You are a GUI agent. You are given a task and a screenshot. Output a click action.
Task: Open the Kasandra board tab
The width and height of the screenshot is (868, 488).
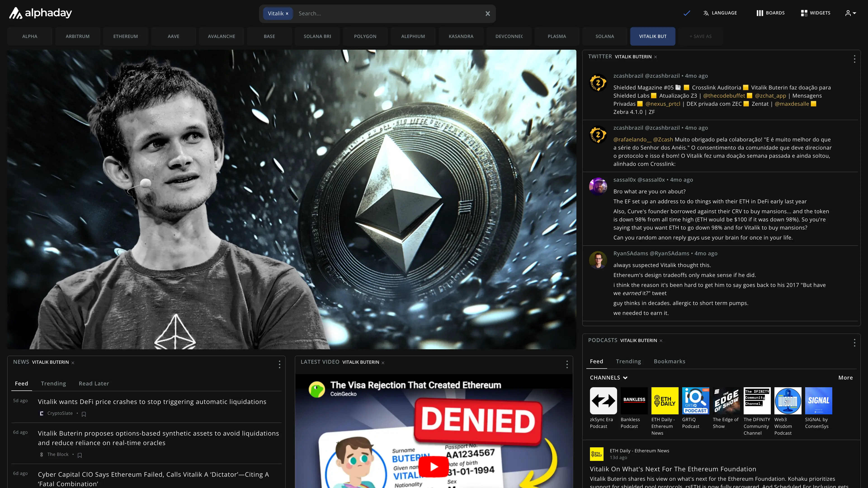(x=461, y=36)
